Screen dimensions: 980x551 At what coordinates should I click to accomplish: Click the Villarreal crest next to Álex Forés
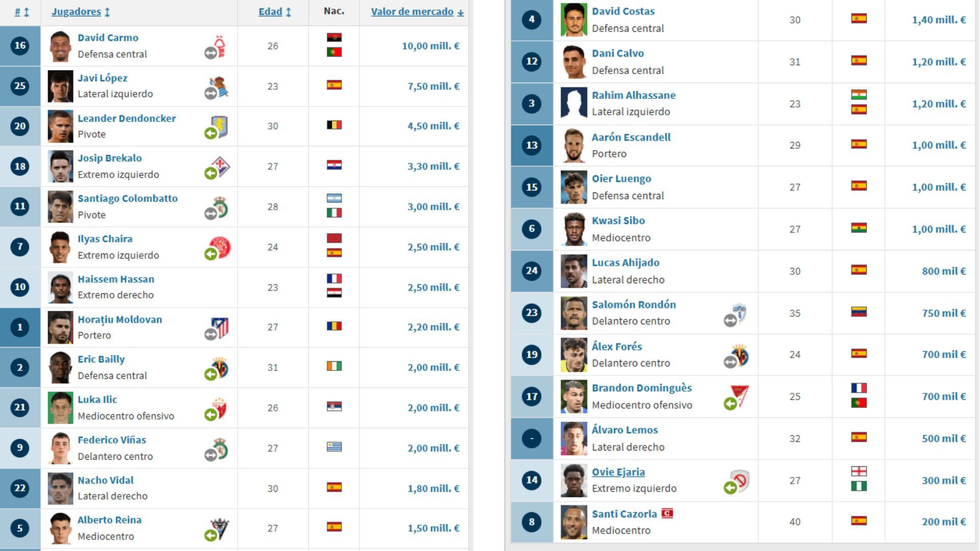click(x=740, y=356)
